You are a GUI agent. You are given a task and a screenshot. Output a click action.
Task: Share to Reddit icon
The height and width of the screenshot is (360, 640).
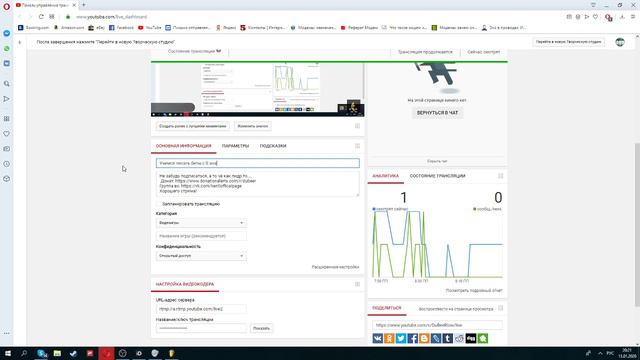click(x=459, y=338)
